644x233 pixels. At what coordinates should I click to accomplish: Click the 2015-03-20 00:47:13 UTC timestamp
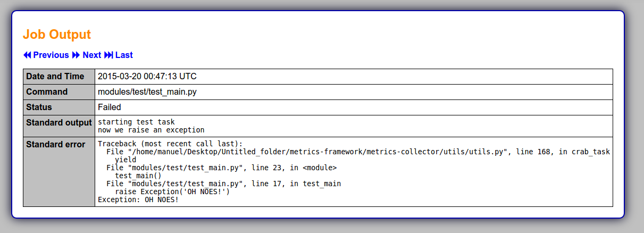pyautogui.click(x=147, y=77)
